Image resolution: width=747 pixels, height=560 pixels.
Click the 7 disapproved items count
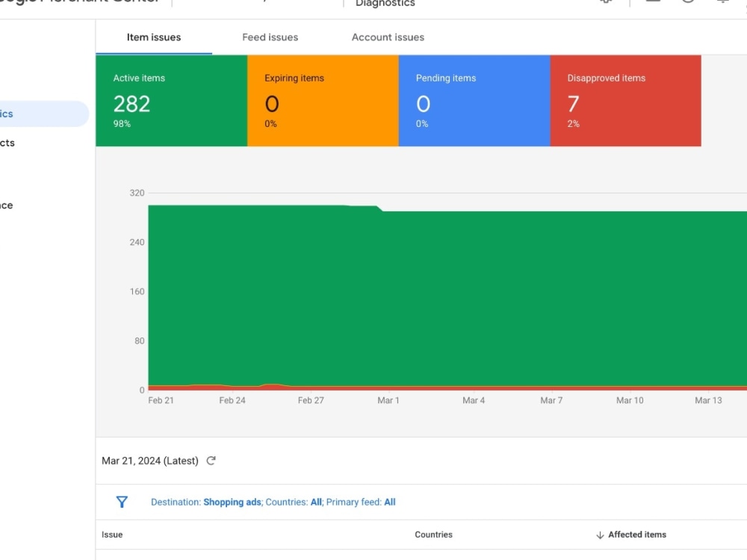(x=573, y=104)
